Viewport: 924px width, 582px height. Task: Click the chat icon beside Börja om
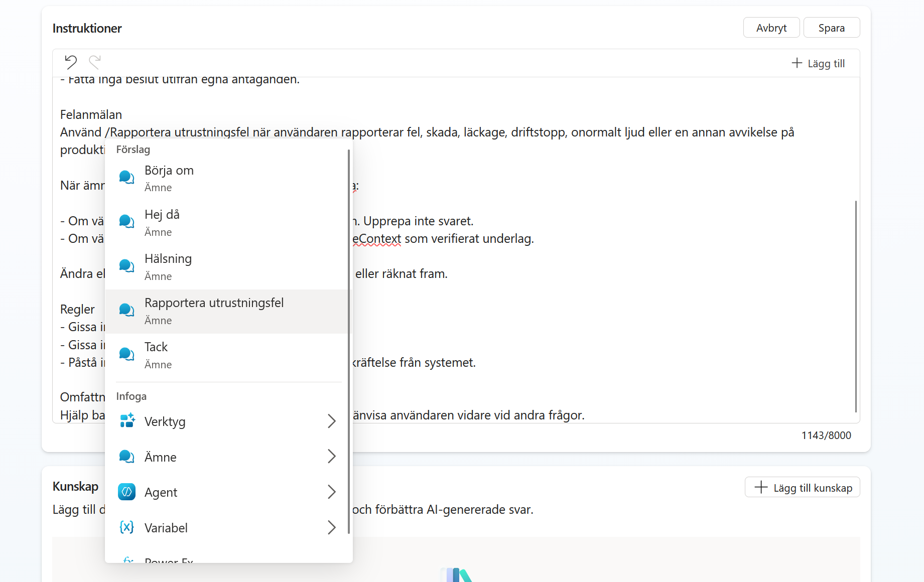[126, 177]
